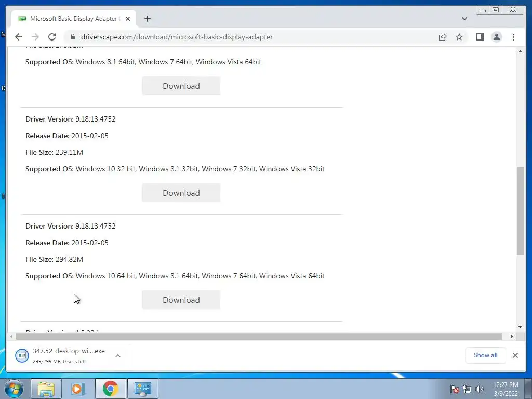Open the Windows Start menu
The width and height of the screenshot is (532, 399).
coord(14,389)
